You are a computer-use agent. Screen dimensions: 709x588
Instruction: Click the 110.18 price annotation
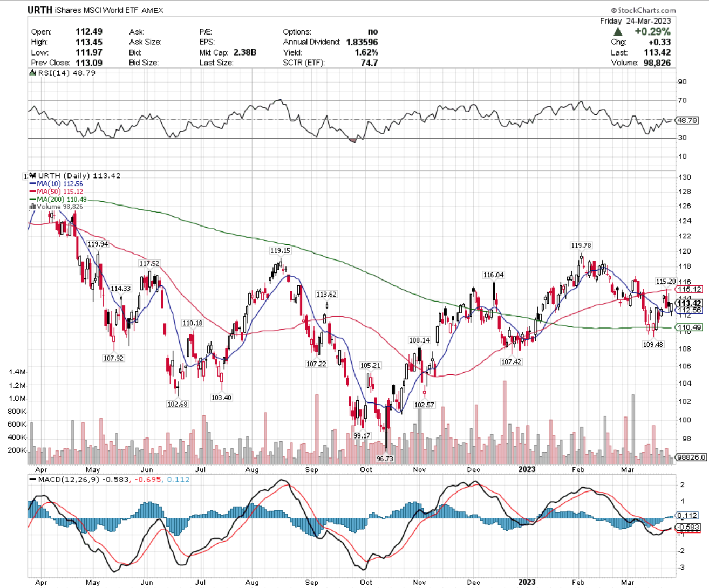[x=193, y=323]
